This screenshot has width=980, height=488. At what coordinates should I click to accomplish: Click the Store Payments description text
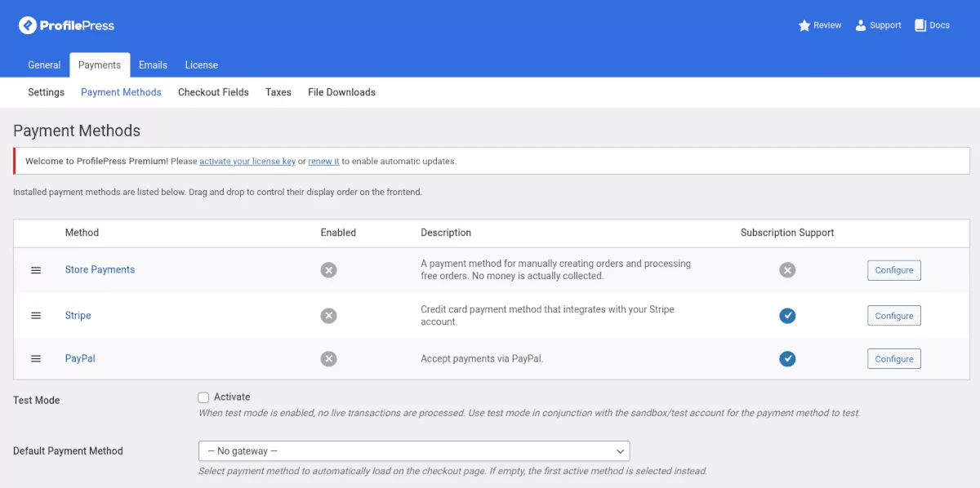[555, 270]
